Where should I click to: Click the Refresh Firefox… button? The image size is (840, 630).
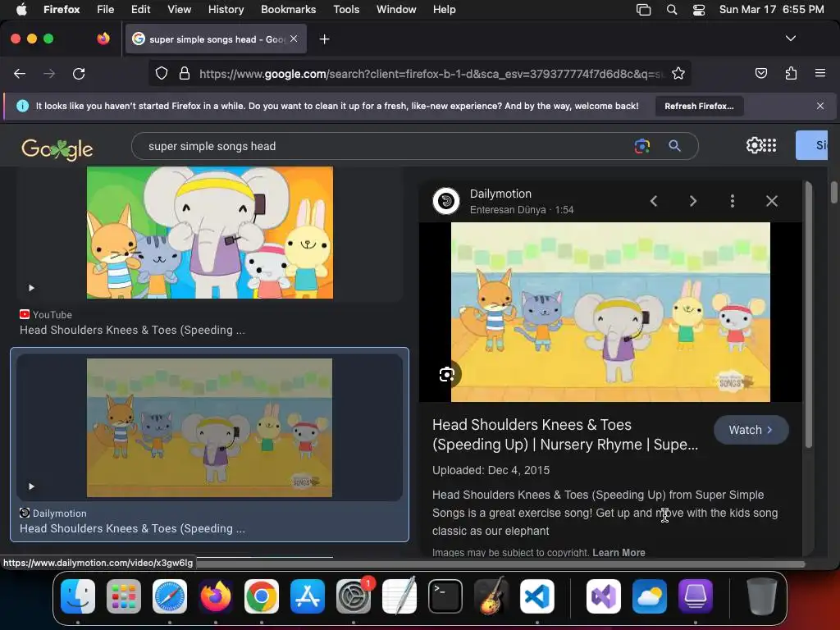point(699,106)
